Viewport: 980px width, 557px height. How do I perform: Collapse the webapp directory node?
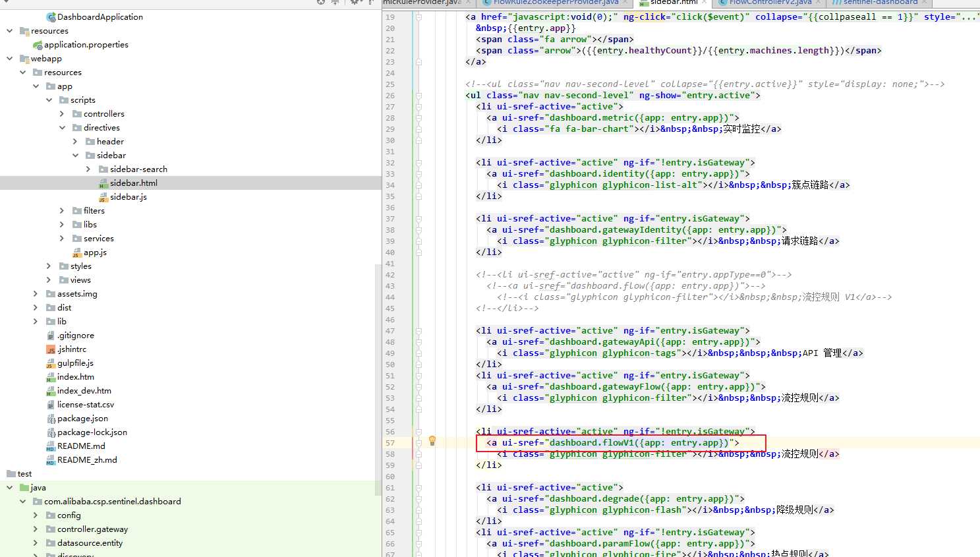(9, 59)
